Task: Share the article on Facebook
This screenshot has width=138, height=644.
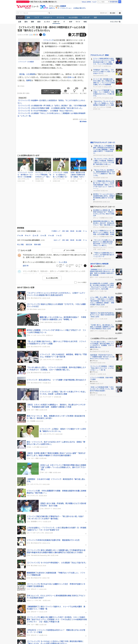Action: 44,35
